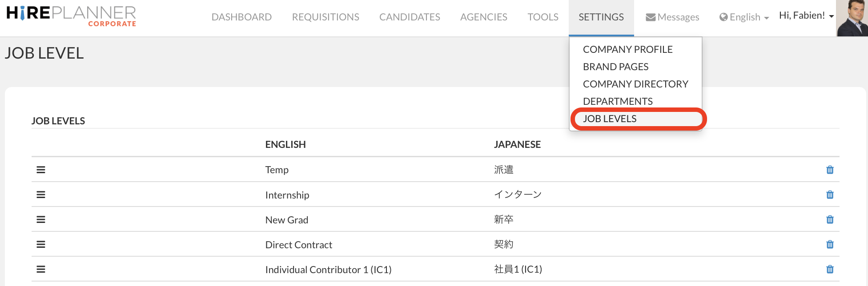
Task: Click the HirePlanner Corporate logo
Action: 71,16
